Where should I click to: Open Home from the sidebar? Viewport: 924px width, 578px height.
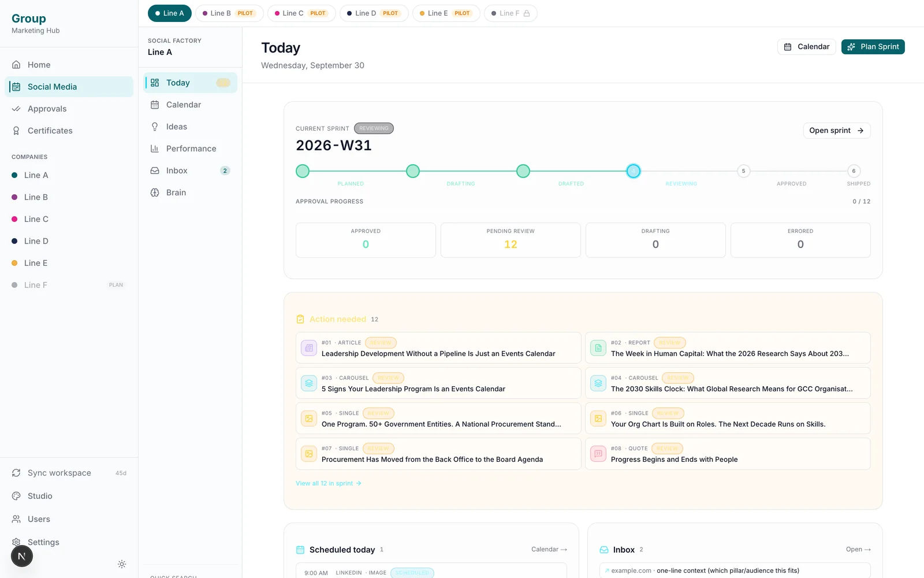69,65
